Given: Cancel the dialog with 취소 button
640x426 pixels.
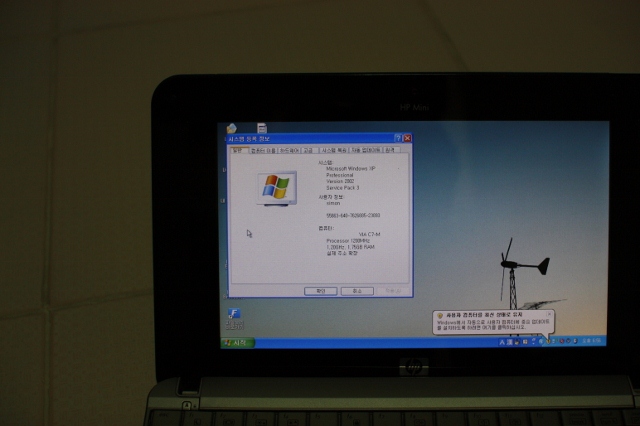Looking at the screenshot, I should click(357, 291).
